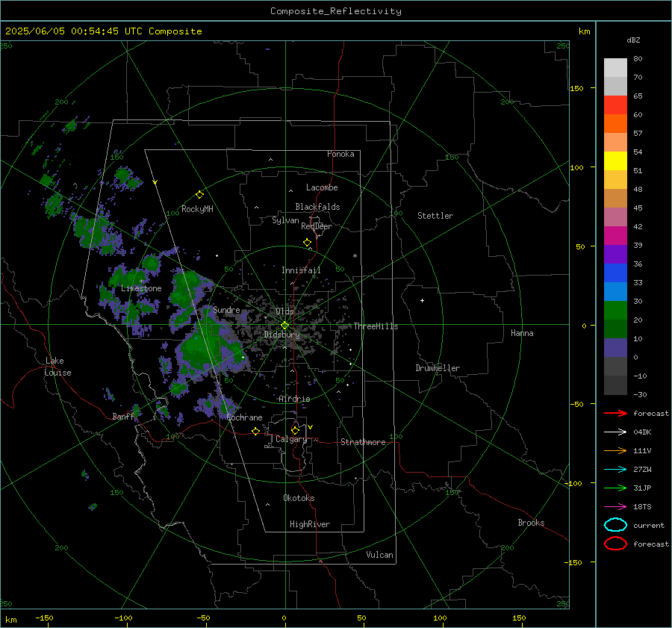Click the Drumheller label
Viewport: 672px width, 628px height.
(x=438, y=368)
